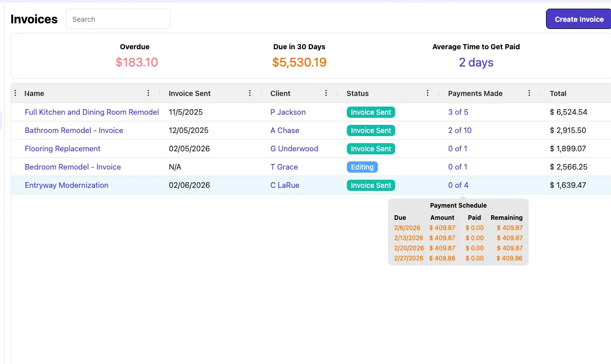Expand payment schedule for Flooring Replacement

[458, 148]
